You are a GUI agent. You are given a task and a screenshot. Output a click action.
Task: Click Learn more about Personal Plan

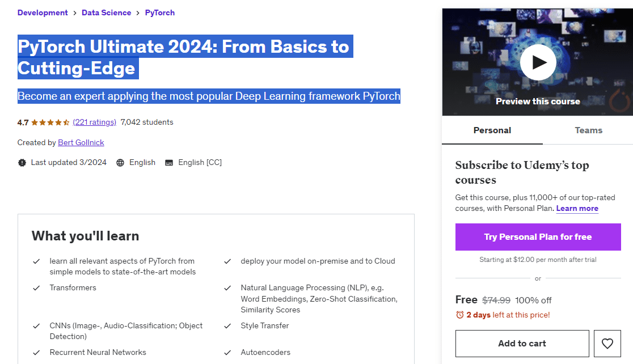click(577, 209)
